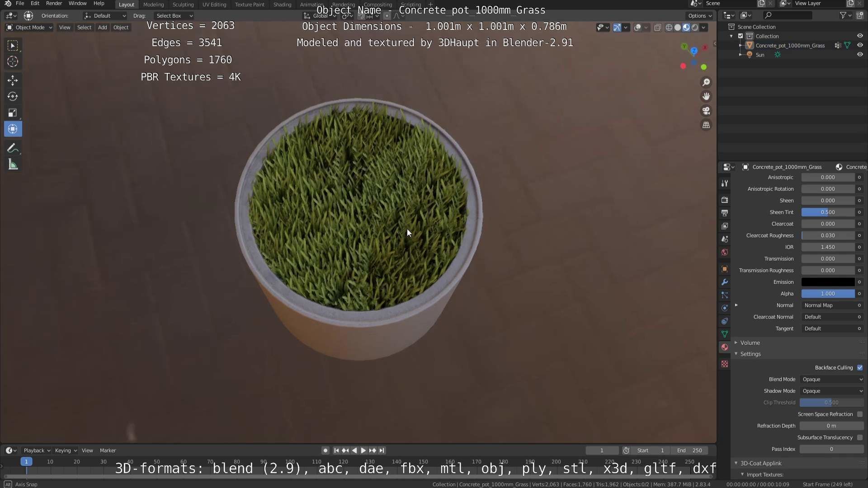
Task: Open the Object properties tab
Action: point(725,269)
